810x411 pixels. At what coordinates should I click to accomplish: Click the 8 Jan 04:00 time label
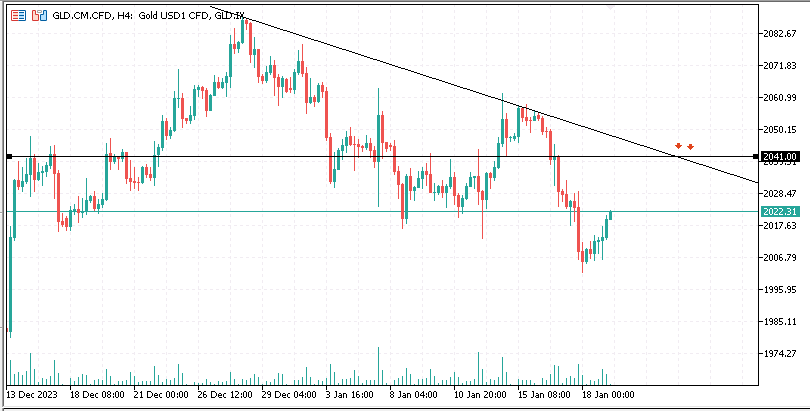[x=412, y=394]
